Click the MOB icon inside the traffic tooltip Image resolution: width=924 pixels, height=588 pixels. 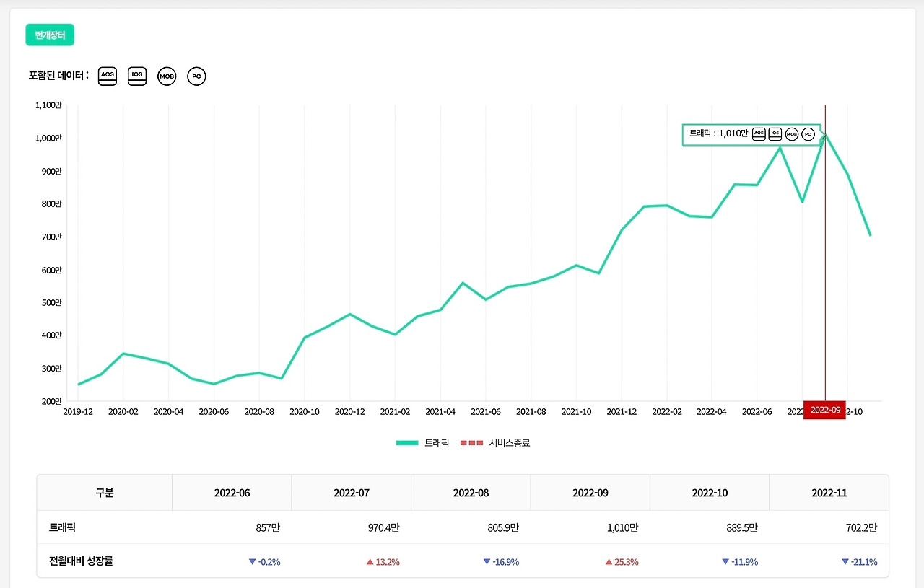(792, 133)
